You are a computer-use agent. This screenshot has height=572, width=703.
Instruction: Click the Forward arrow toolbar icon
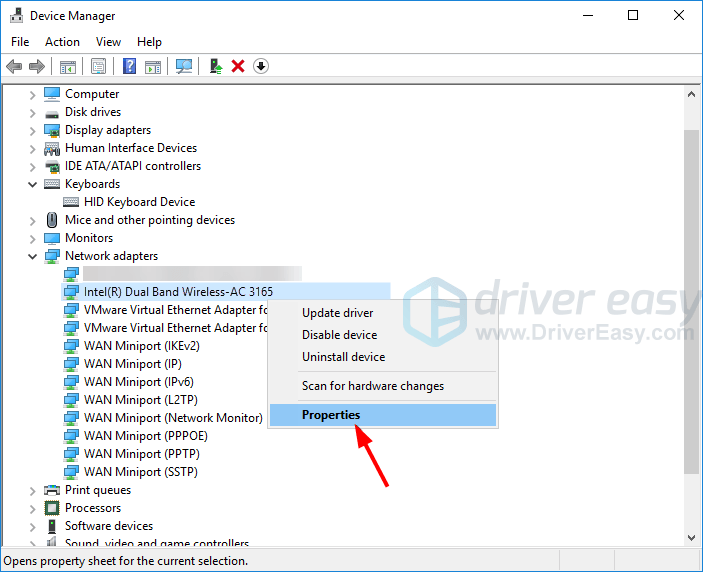point(37,67)
